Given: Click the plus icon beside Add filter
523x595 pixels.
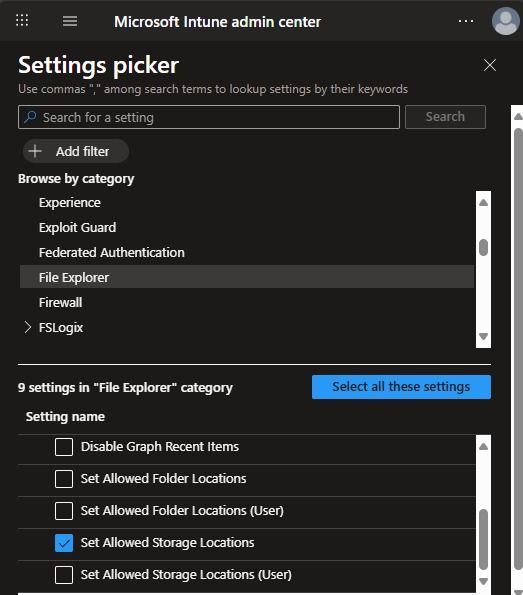Looking at the screenshot, I should (x=35, y=151).
